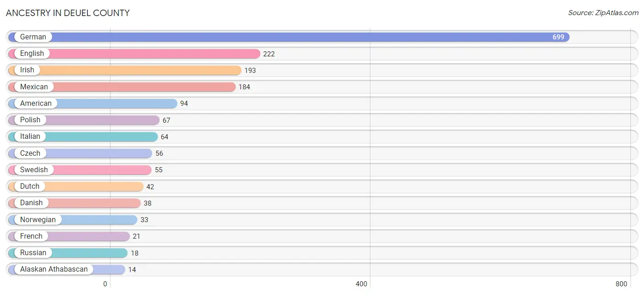
Task: Click the value 64 beside Italian
Action: click(x=164, y=137)
